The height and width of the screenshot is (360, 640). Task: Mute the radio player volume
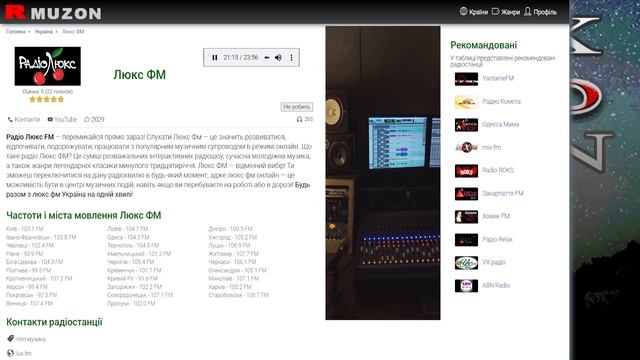278,58
